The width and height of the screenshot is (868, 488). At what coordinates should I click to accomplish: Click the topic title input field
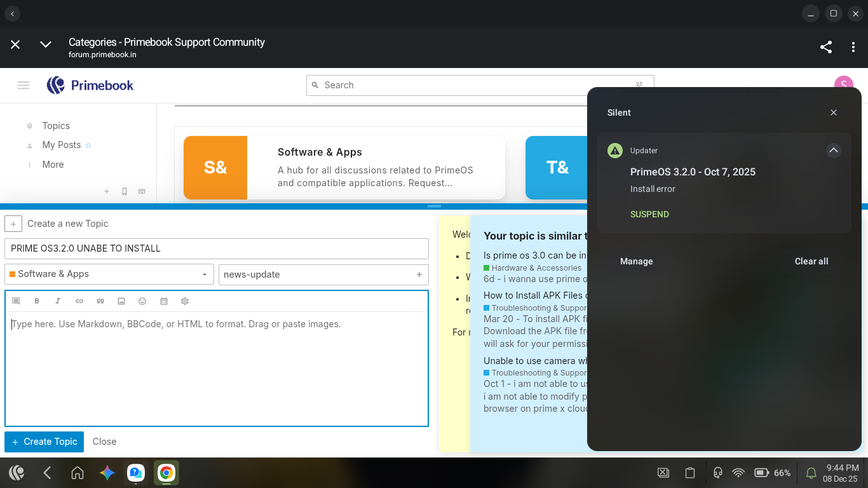[216, 248]
